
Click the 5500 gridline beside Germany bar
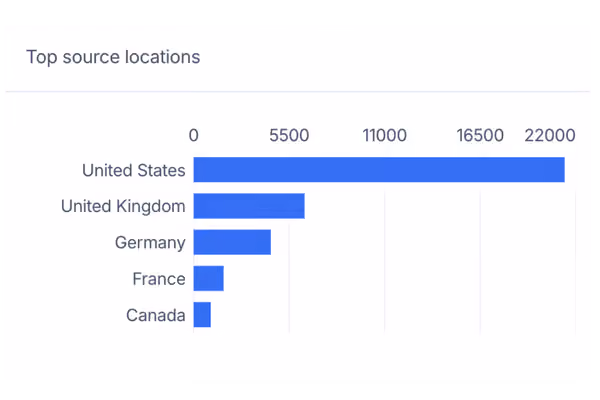[x=289, y=242]
